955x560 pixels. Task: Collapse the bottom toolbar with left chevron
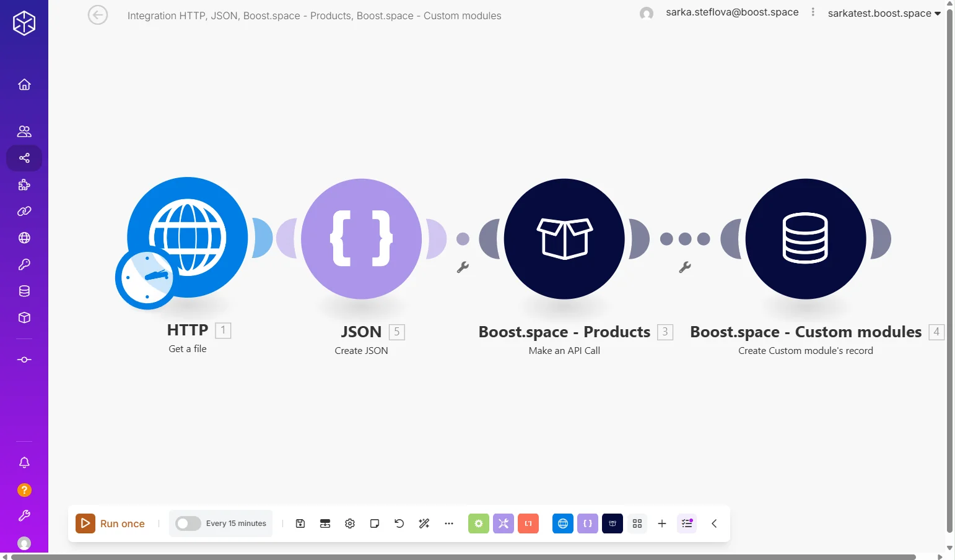tap(714, 523)
